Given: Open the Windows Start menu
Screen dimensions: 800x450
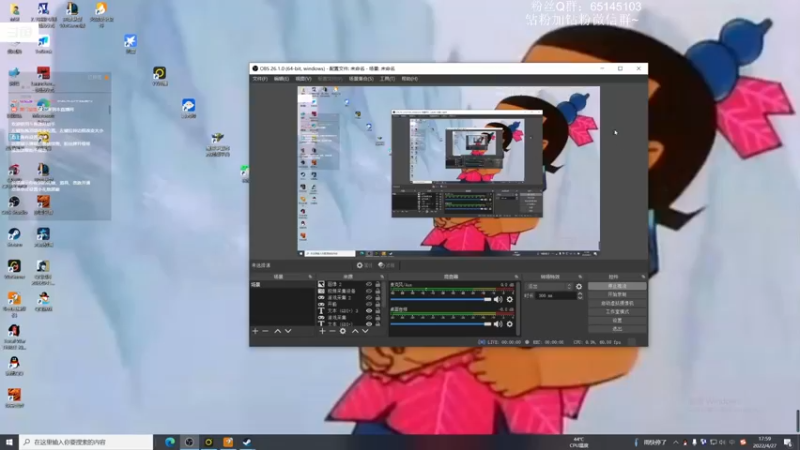Looking at the screenshot, I should coord(9,442).
